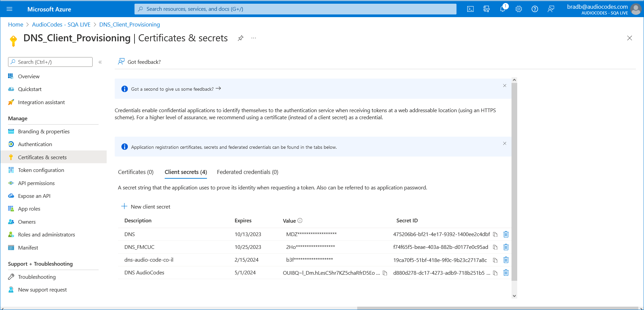The image size is (644, 310).
Task: Delete the DNS_FMCUC client secret
Action: click(506, 247)
